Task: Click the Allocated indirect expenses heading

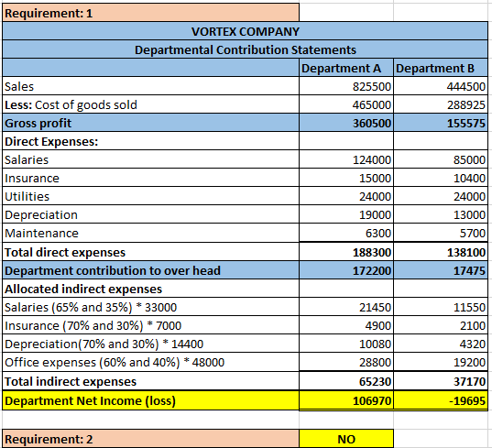Action: [150, 289]
